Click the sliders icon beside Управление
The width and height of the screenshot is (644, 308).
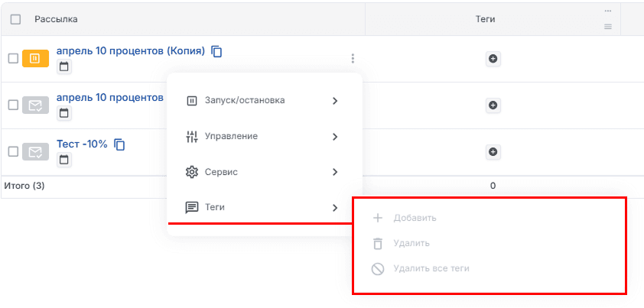[x=192, y=136]
